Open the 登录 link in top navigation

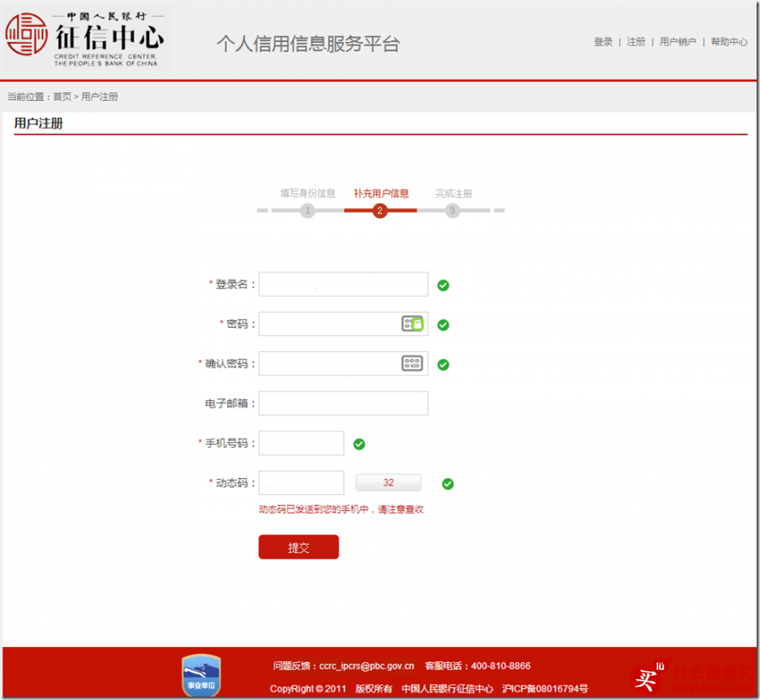603,42
